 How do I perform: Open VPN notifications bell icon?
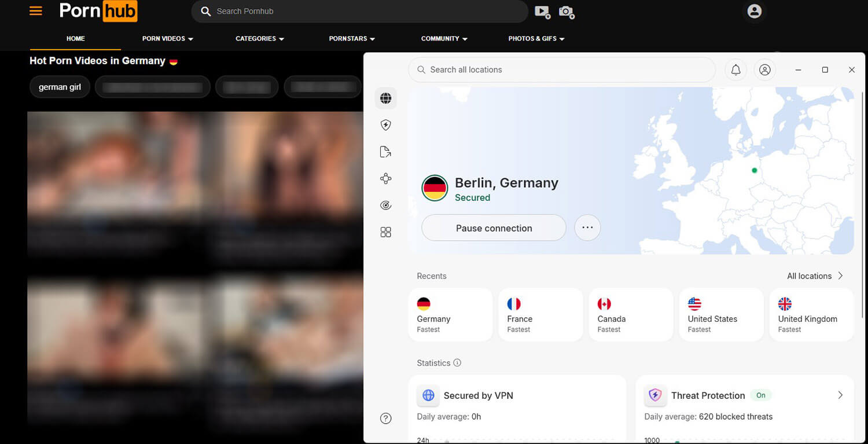[735, 70]
